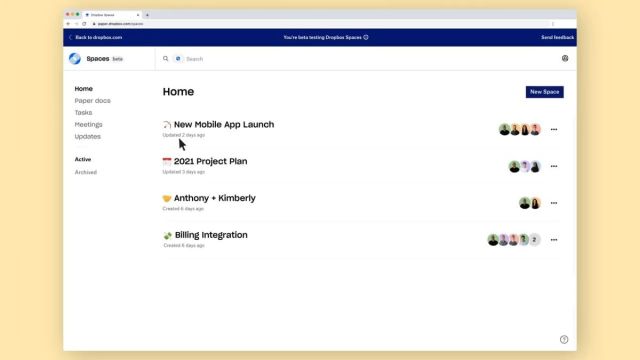The width and height of the screenshot is (640, 360).
Task: Click Send feedback in the banner
Action: coord(558,37)
